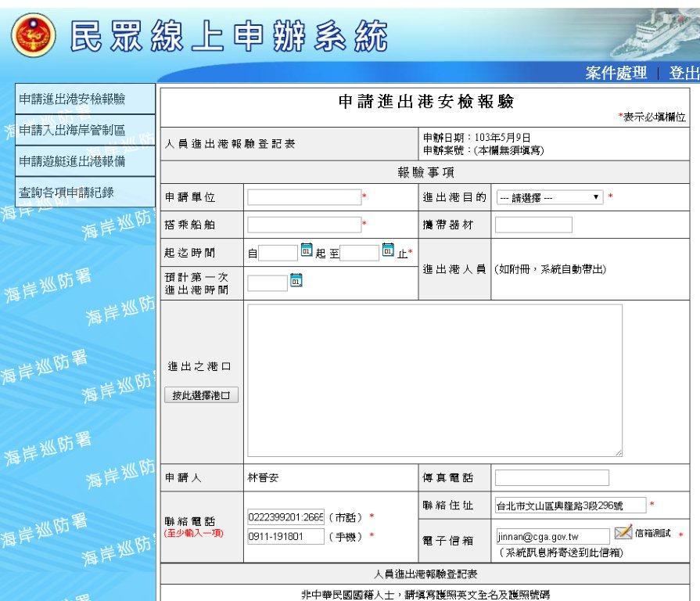Click the 攜帶器材 input box
The width and height of the screenshot is (700, 601).
[x=533, y=225]
